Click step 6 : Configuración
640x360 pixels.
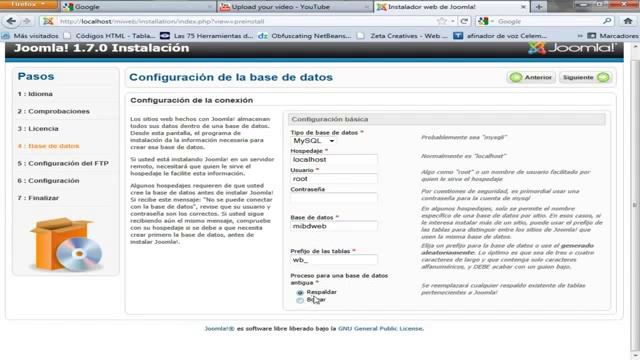49,180
